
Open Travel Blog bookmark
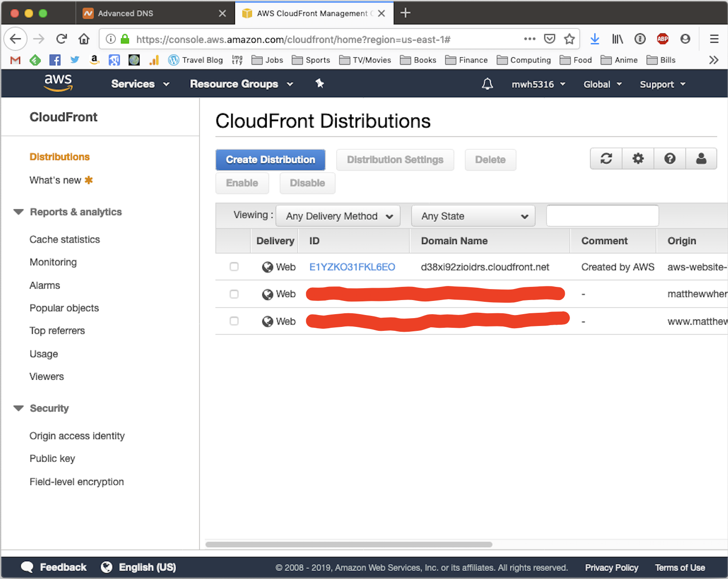[195, 60]
